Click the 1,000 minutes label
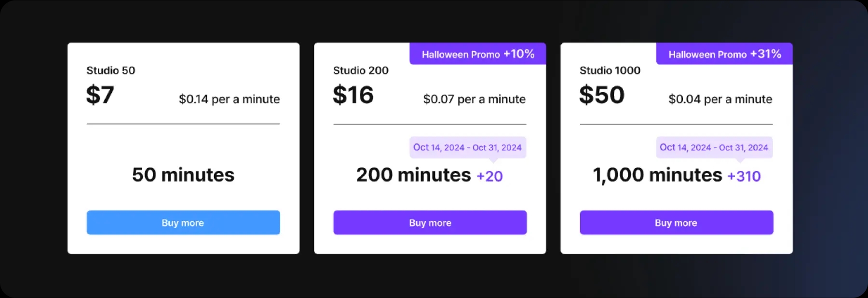Image resolution: width=868 pixels, height=298 pixels. pos(658,175)
